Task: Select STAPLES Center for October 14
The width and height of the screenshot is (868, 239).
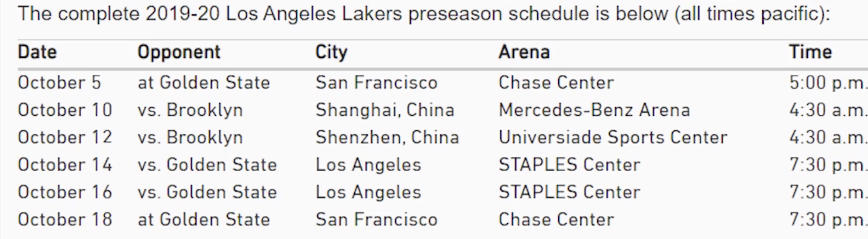Action: click(570, 165)
